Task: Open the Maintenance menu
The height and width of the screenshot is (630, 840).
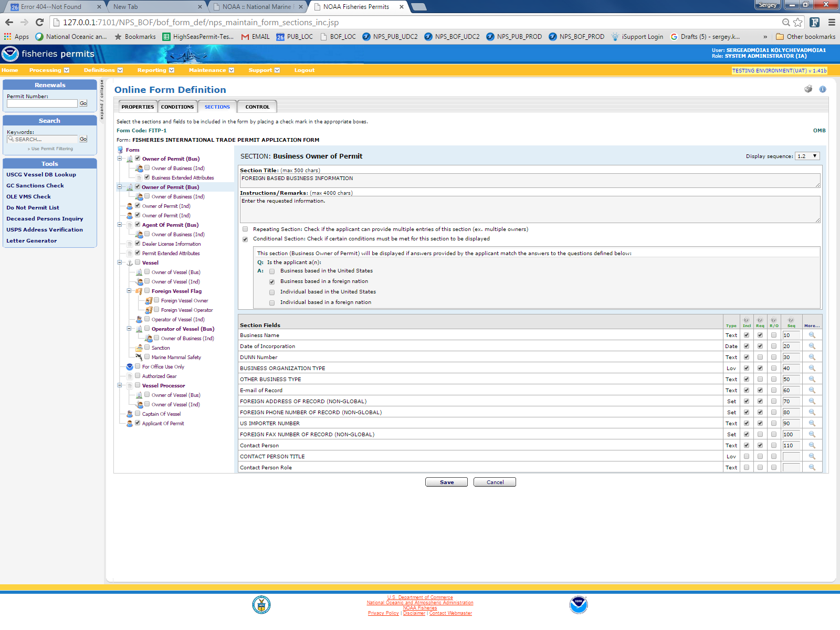Action: click(211, 70)
